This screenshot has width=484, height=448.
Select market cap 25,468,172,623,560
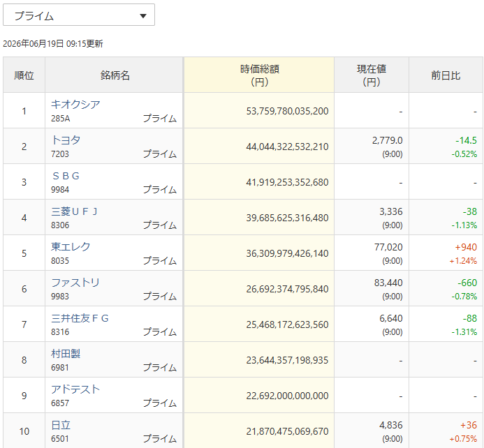(287, 324)
